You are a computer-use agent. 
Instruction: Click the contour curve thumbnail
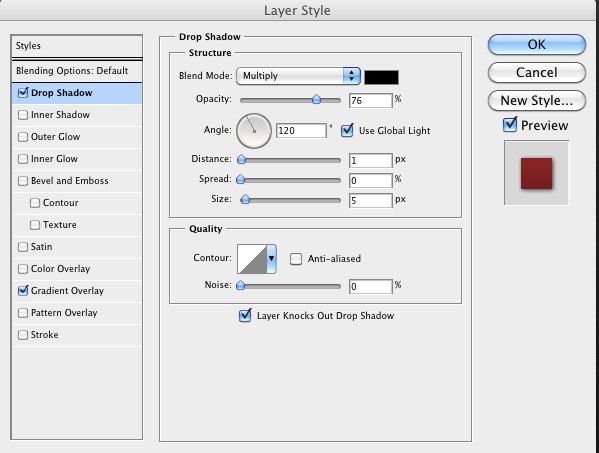(x=252, y=259)
